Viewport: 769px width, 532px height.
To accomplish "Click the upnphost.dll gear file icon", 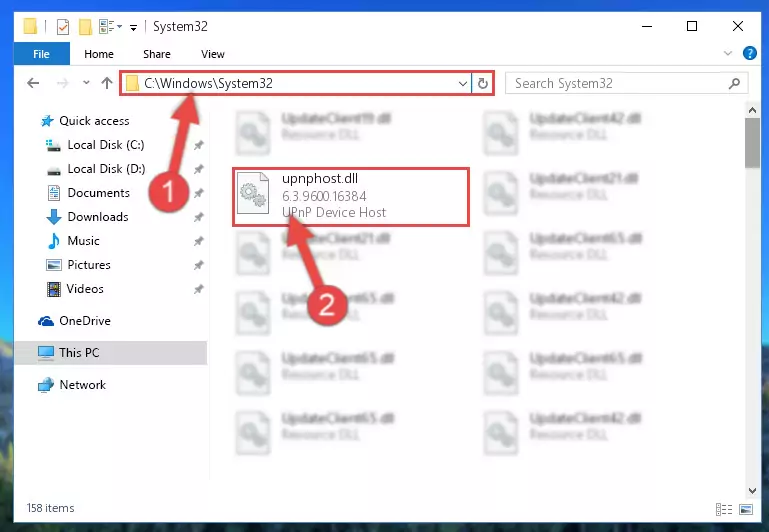I will (253, 194).
